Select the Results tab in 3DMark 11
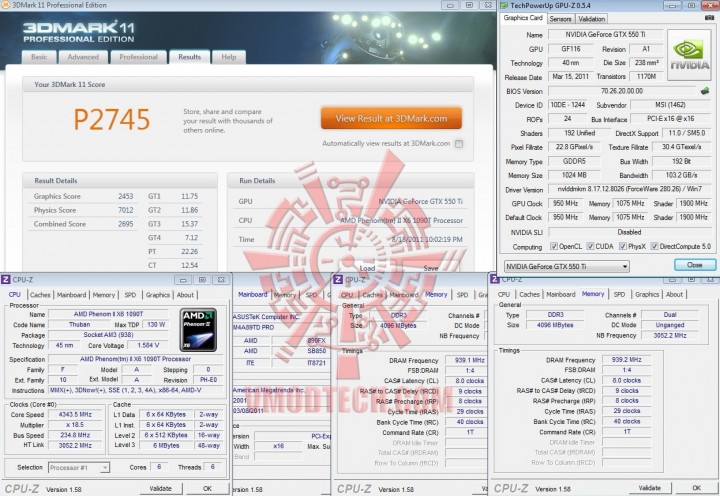 click(189, 57)
